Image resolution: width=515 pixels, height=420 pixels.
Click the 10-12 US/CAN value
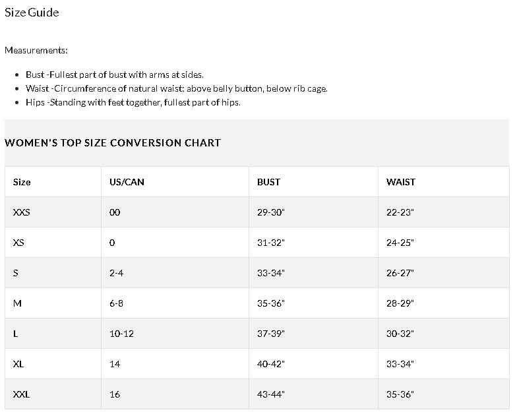pos(121,334)
